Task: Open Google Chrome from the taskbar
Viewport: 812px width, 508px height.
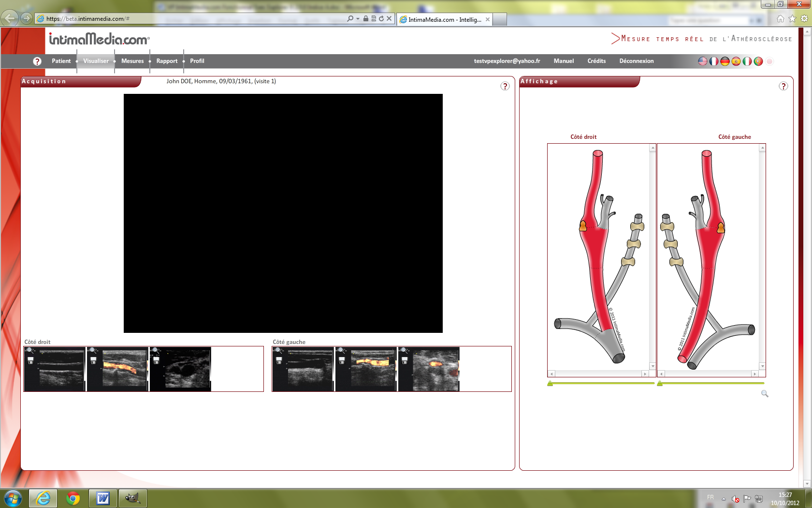Action: point(73,498)
